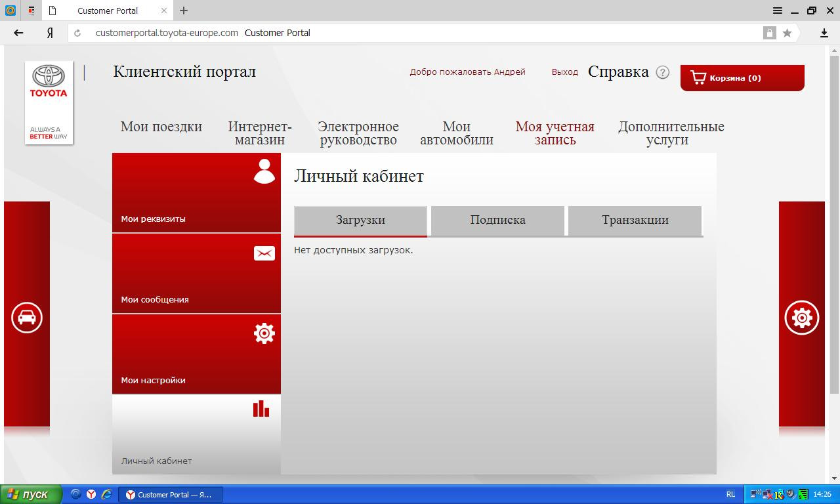Switch to the Загрузки tab
The width and height of the screenshot is (840, 504).
point(360,220)
